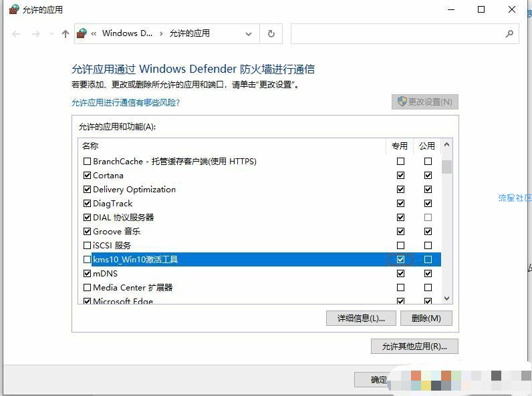
Task: Toggle the Cortana name checkbox
Action: tap(87, 175)
